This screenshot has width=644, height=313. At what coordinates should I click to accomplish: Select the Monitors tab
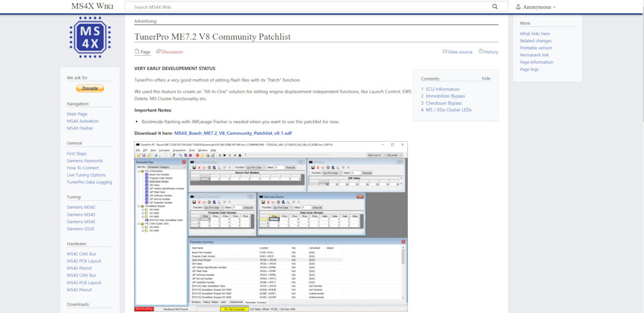[196, 302]
